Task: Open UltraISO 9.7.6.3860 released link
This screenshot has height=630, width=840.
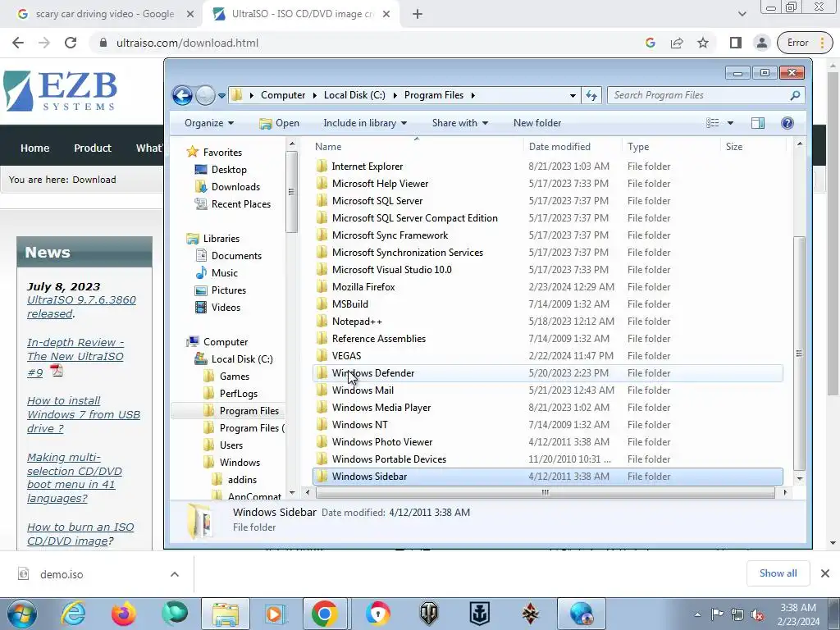Action: [x=81, y=307]
